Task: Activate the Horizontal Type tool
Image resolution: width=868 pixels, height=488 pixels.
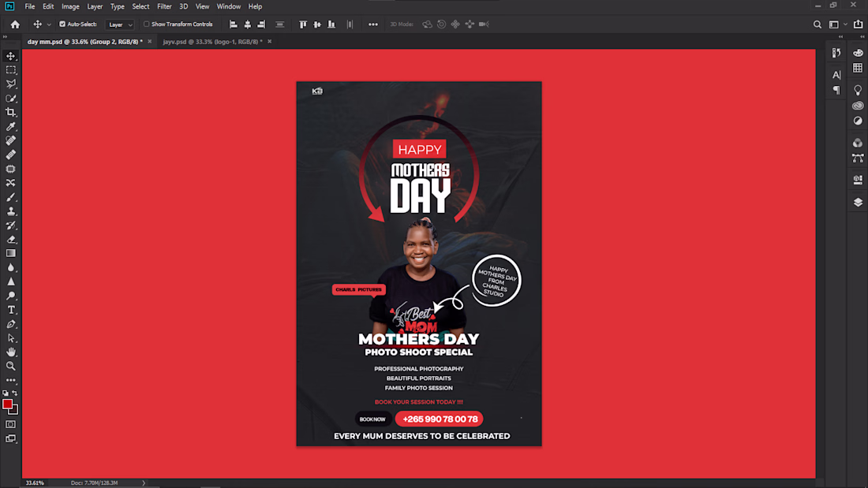Action: 10,310
